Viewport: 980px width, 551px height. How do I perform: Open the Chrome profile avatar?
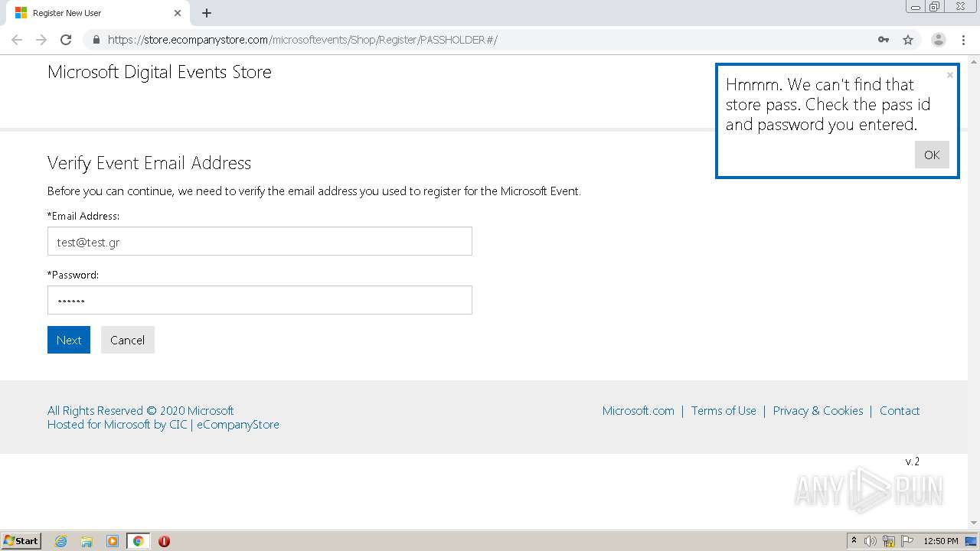[x=938, y=40]
